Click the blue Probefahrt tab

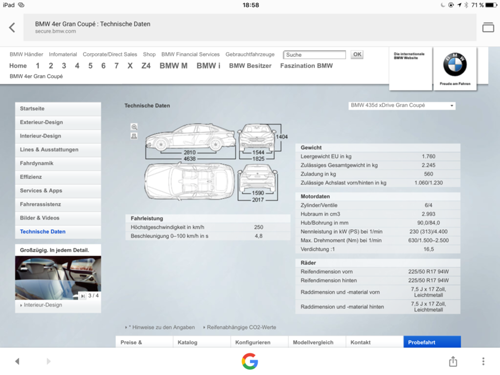[x=432, y=342]
